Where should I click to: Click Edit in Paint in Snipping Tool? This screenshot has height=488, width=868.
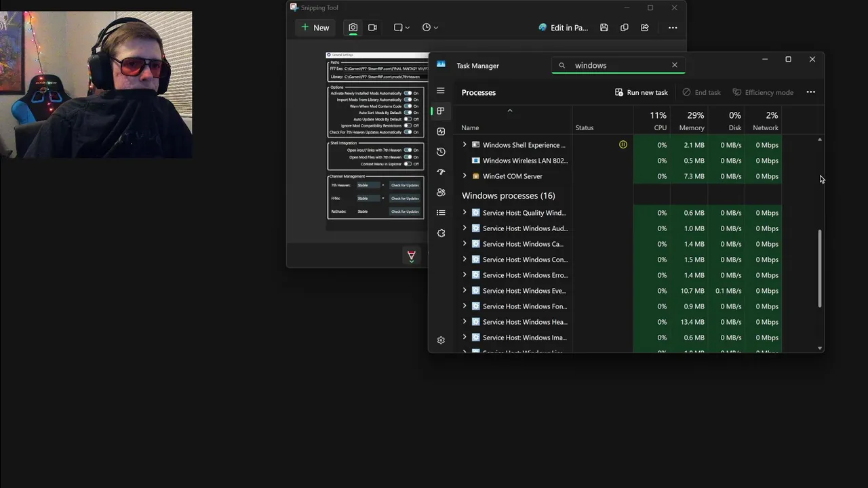563,28
